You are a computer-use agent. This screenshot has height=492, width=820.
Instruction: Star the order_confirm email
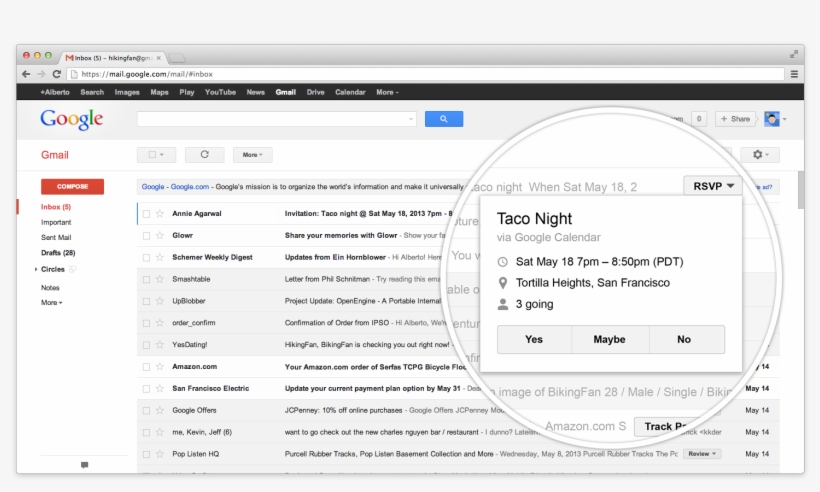[160, 323]
